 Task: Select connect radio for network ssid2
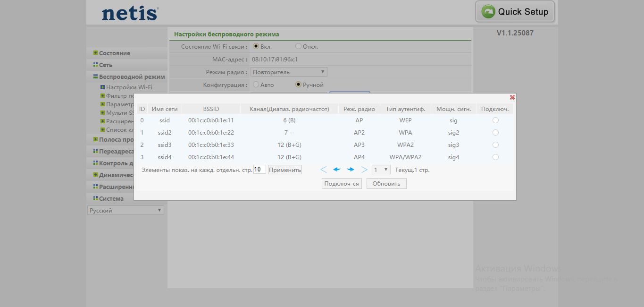point(495,133)
